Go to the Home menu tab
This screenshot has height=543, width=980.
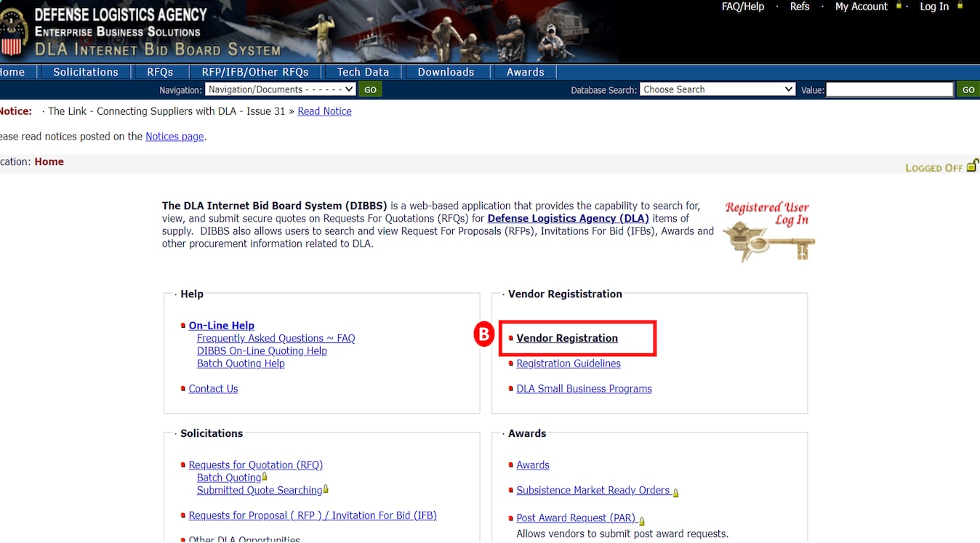coord(12,72)
